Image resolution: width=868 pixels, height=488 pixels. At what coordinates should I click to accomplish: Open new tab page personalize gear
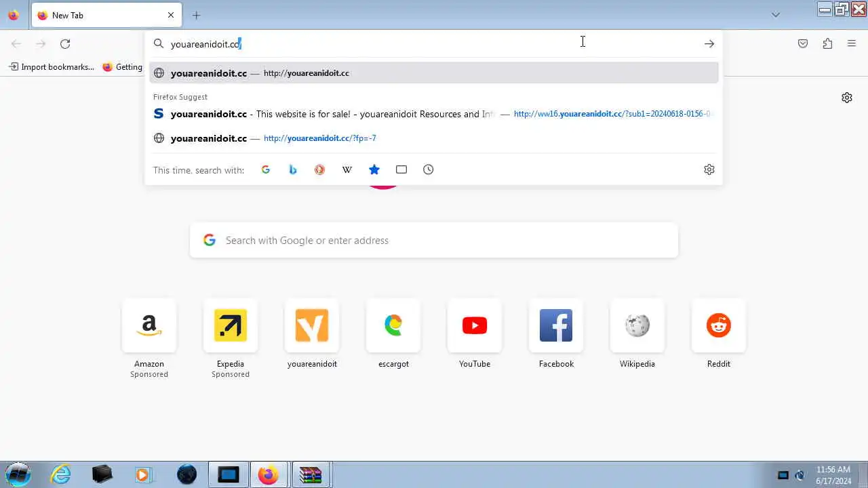pyautogui.click(x=847, y=98)
